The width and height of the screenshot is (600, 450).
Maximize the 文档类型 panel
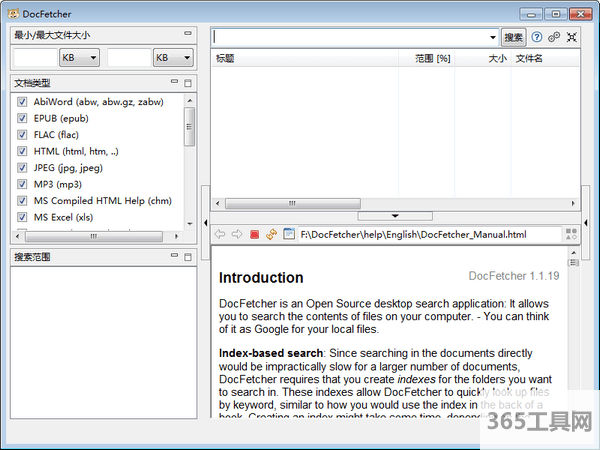(x=188, y=82)
